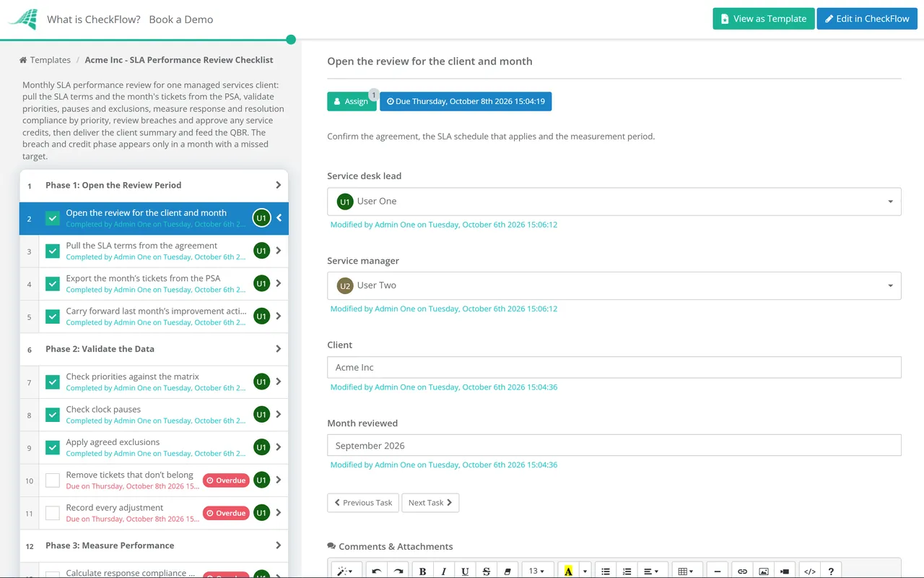
Task: Open 'Book a Demo' nav item
Action: tap(181, 20)
